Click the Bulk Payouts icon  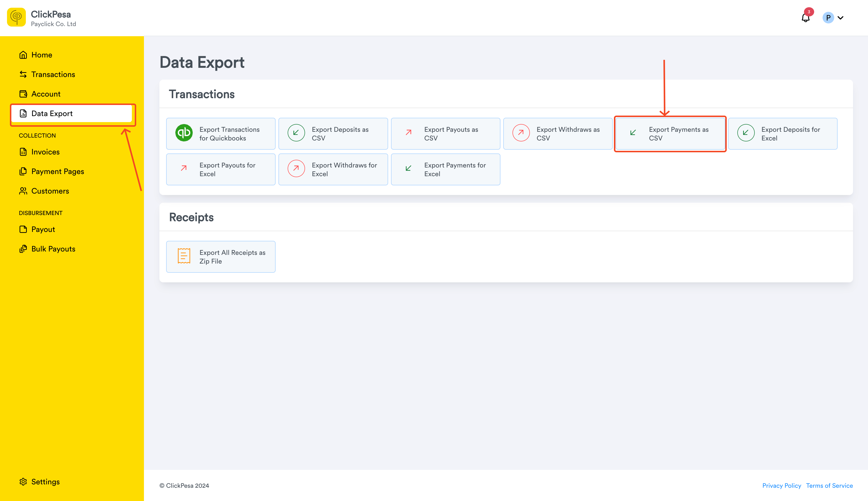(23, 249)
